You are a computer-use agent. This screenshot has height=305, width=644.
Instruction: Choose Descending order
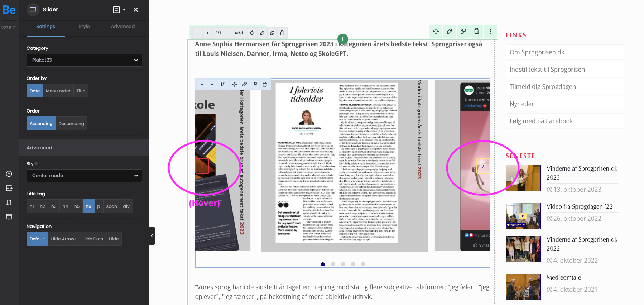71,124
